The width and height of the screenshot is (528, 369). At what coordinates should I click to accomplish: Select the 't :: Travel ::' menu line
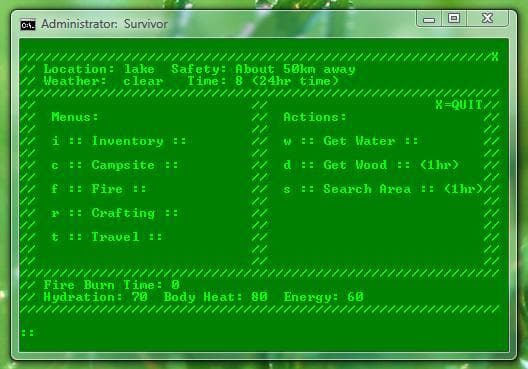107,237
